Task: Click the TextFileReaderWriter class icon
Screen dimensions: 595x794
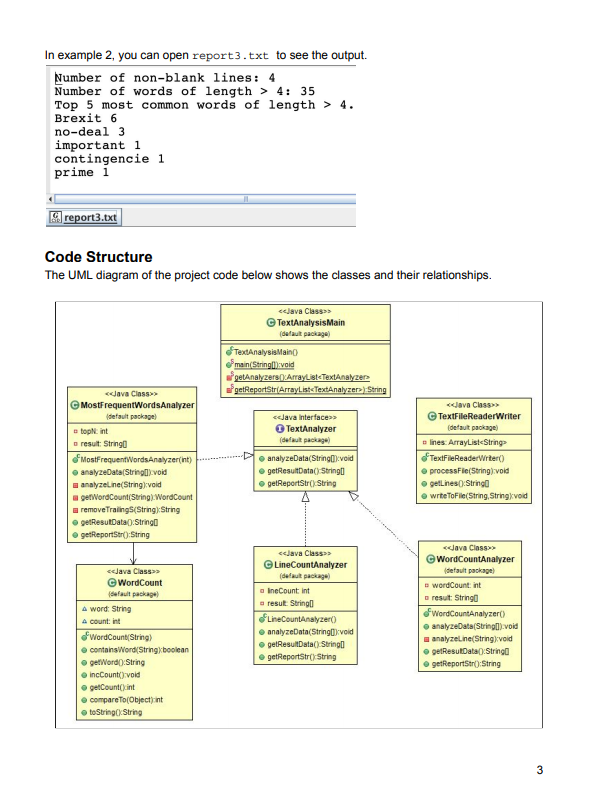Action: coord(432,416)
